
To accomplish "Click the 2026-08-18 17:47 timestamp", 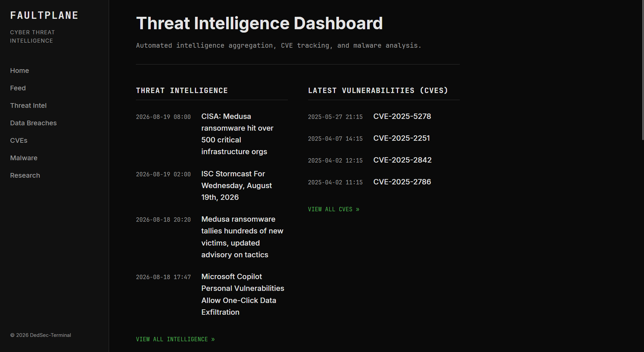I will [163, 277].
